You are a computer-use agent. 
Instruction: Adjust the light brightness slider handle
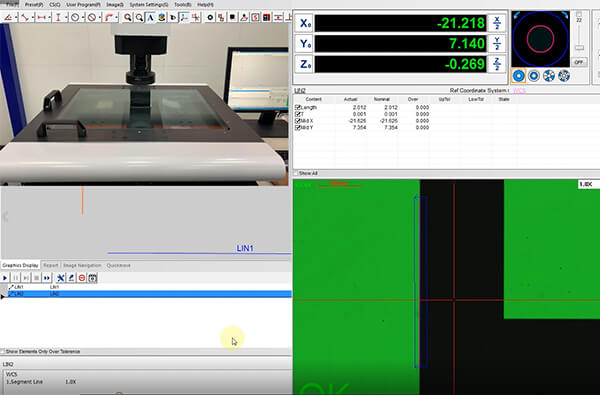(579, 47)
